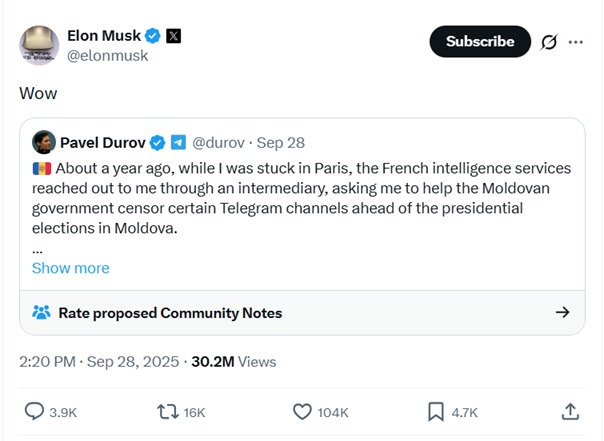Open the three-dot more options menu

tap(576, 42)
